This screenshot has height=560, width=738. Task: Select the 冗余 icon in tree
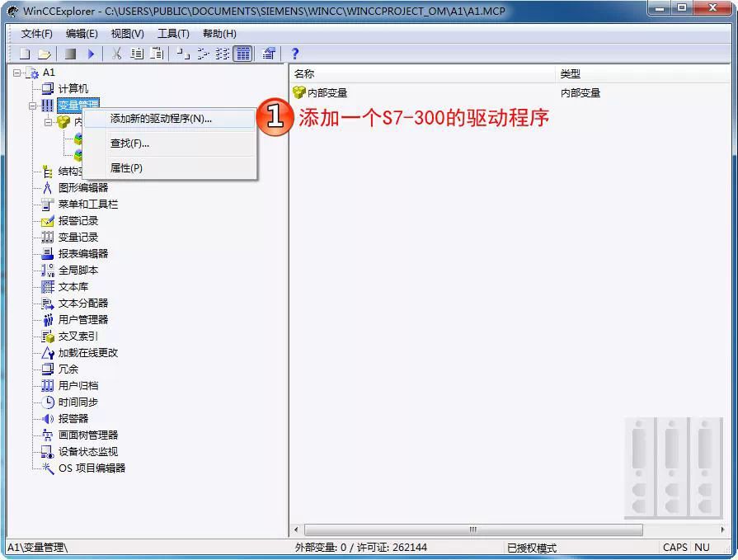[x=48, y=369]
